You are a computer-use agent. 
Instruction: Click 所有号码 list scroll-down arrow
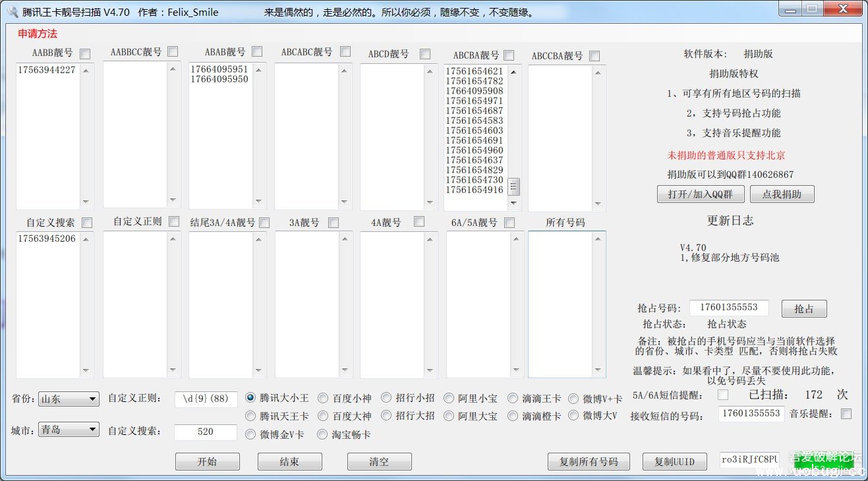click(x=598, y=370)
